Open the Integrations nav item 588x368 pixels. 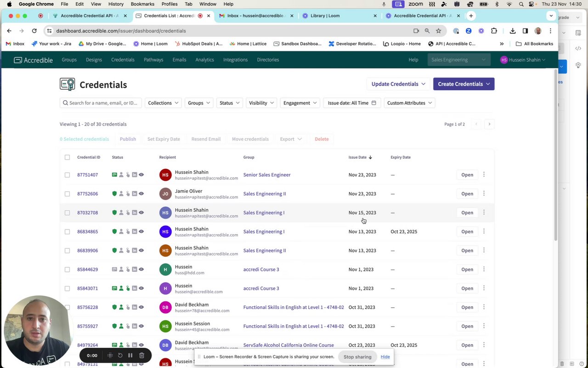coord(235,60)
